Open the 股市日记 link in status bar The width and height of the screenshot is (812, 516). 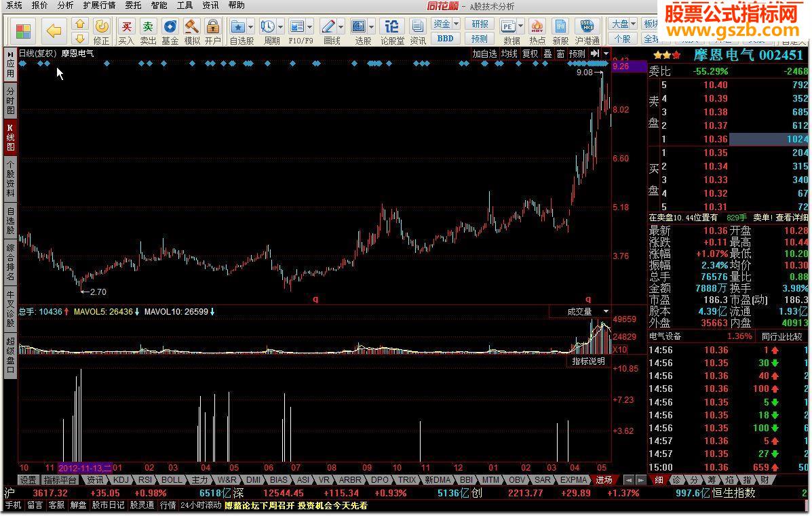(108, 505)
